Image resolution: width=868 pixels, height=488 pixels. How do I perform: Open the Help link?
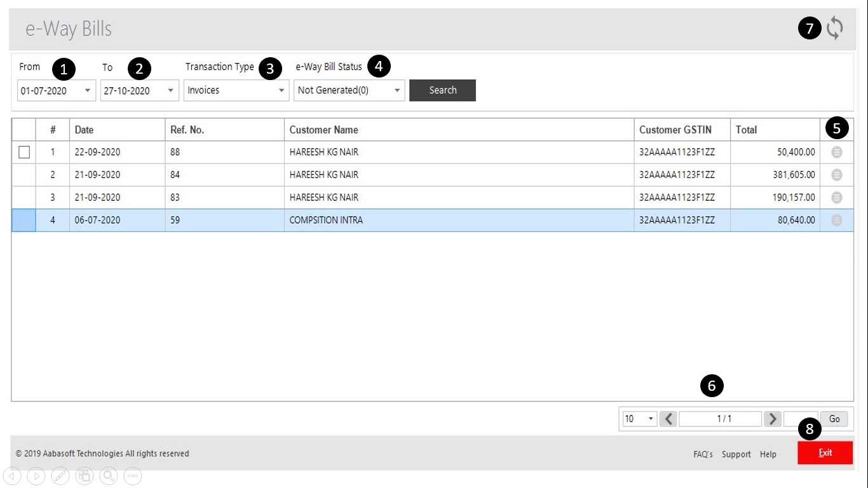click(768, 454)
